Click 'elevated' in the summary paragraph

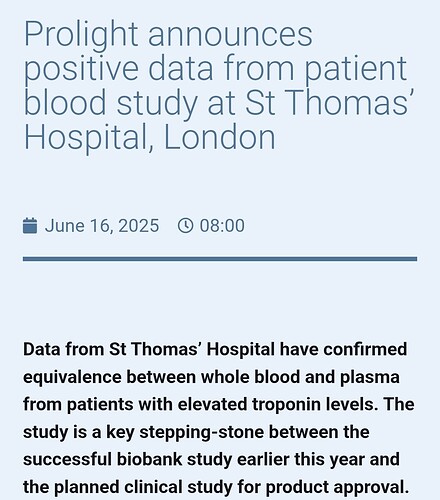point(212,405)
